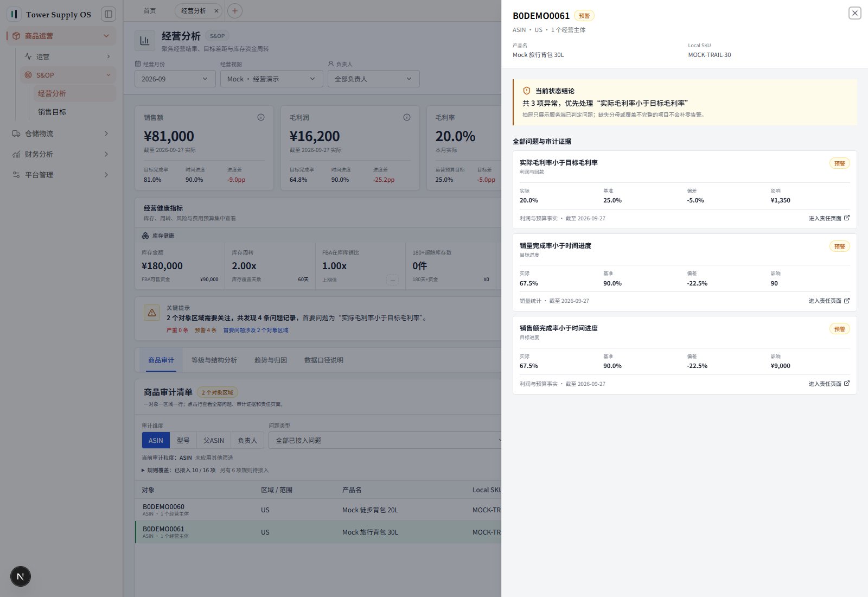Close the 经营分析 tab with its x icon

point(216,11)
